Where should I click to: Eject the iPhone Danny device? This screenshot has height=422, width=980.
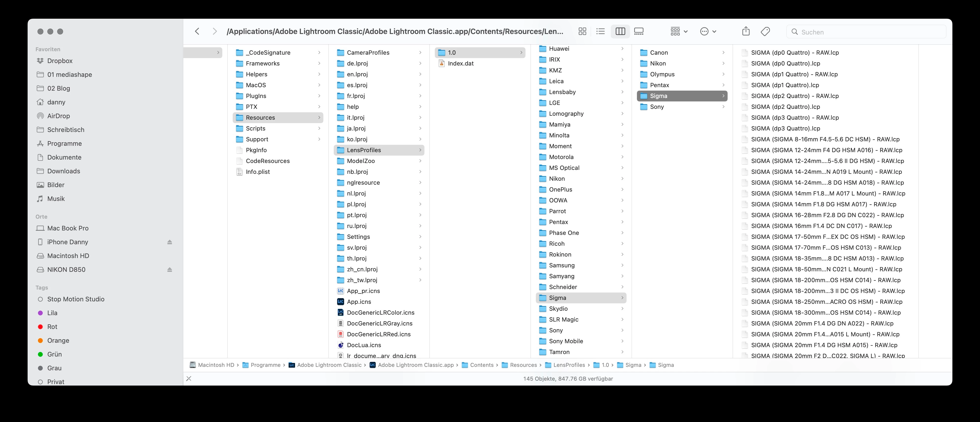point(170,242)
